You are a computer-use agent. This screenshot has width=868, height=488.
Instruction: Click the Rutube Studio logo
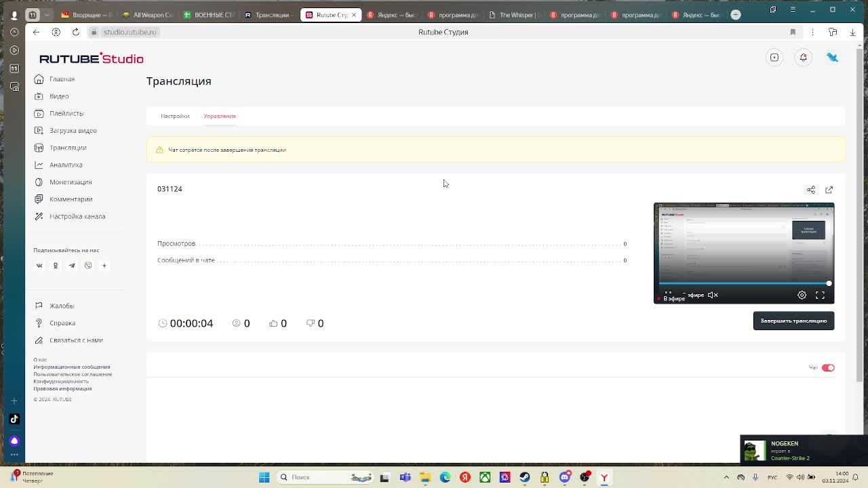[92, 58]
